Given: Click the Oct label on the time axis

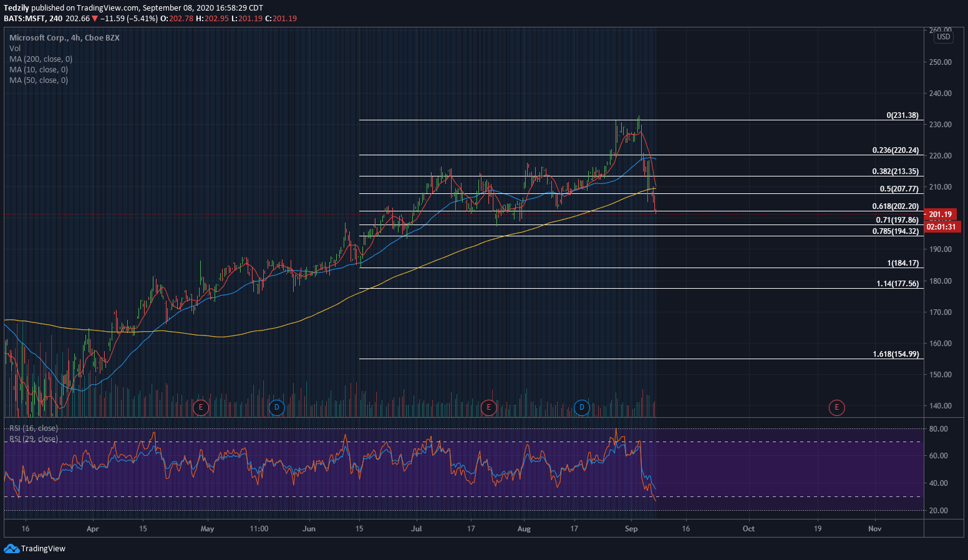Looking at the screenshot, I should [748, 529].
